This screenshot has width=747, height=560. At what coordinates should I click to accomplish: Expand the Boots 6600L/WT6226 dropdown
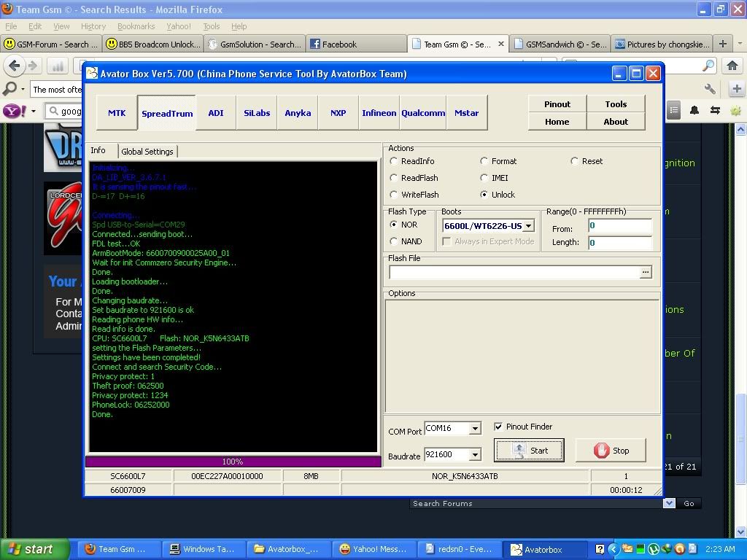point(528,226)
